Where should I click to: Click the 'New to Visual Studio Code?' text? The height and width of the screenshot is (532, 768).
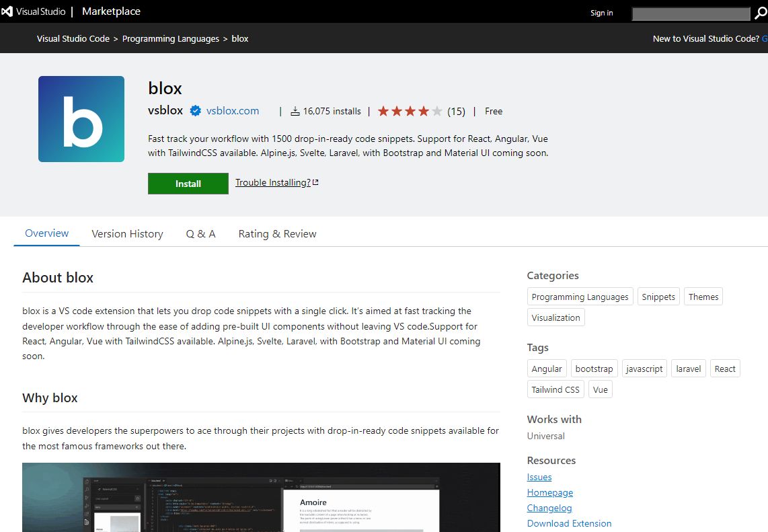pyautogui.click(x=706, y=39)
